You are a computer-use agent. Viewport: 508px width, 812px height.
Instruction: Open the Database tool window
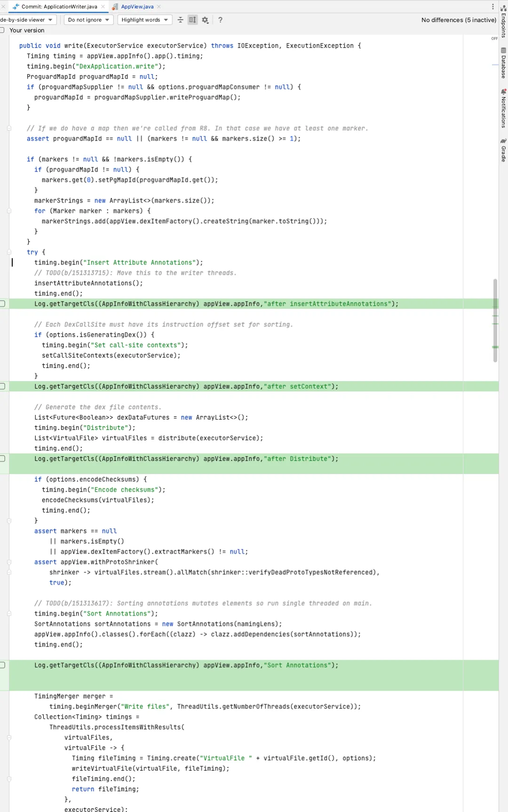tap(503, 63)
